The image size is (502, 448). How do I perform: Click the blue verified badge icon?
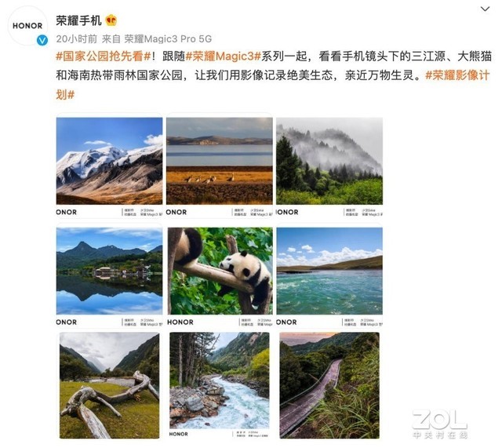42,40
